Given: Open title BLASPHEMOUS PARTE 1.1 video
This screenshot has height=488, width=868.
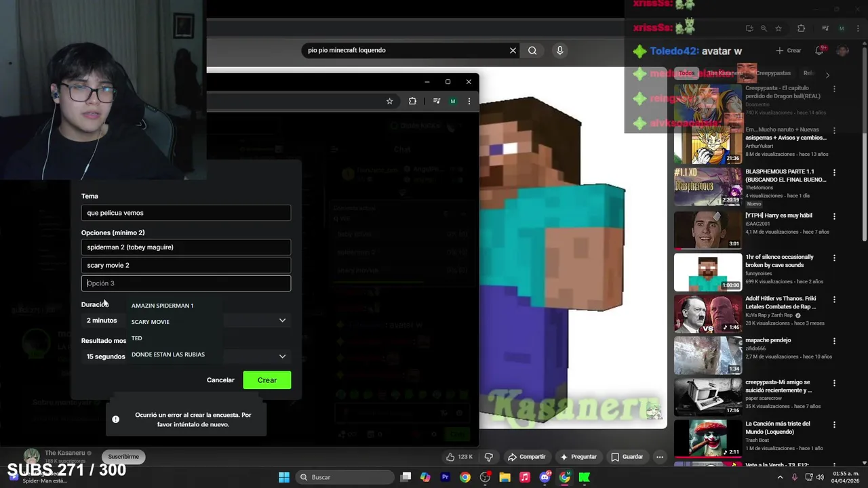Looking at the screenshot, I should tap(786, 176).
